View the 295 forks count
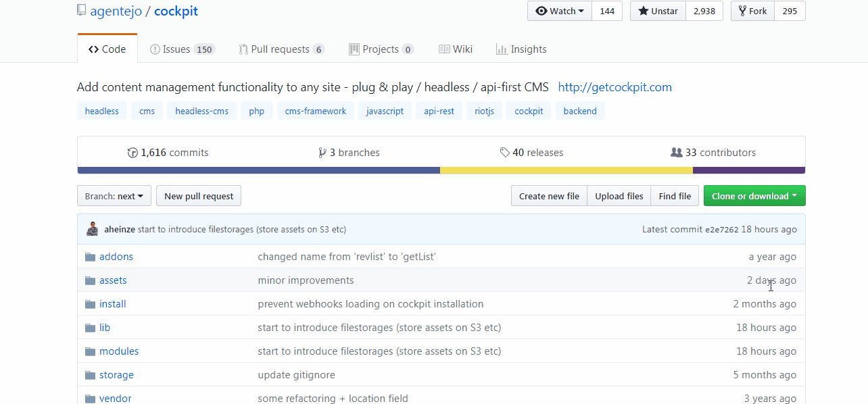 point(790,11)
